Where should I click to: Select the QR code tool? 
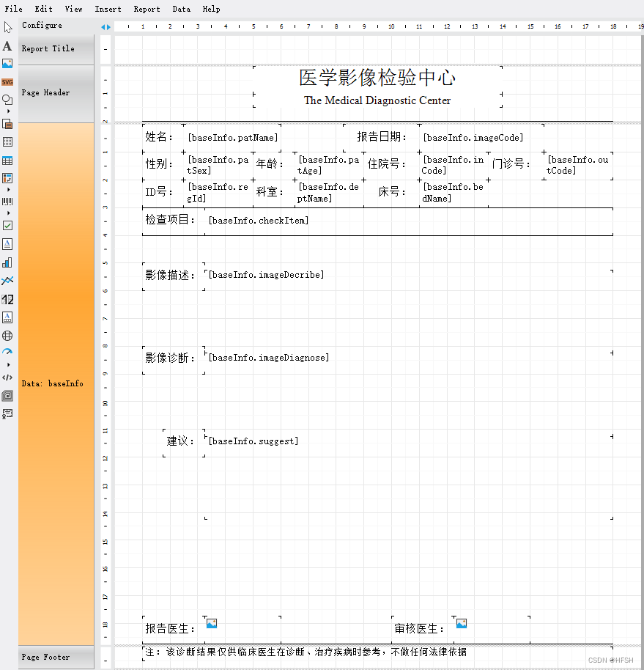pos(7,395)
